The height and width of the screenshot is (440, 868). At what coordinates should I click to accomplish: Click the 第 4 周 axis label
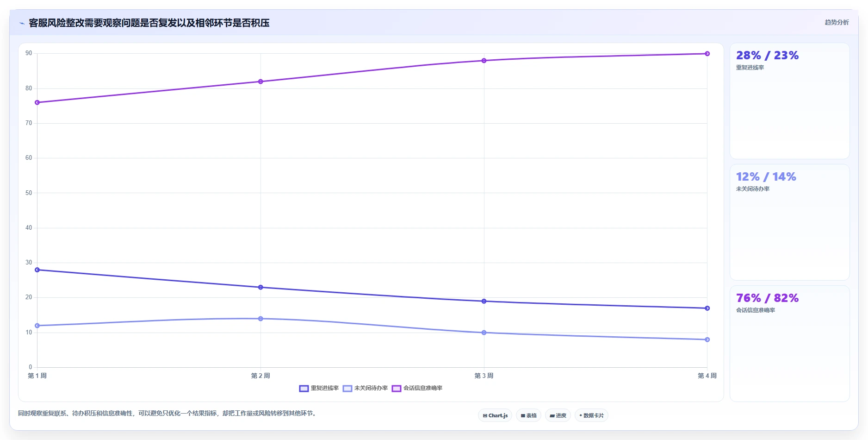[707, 376]
